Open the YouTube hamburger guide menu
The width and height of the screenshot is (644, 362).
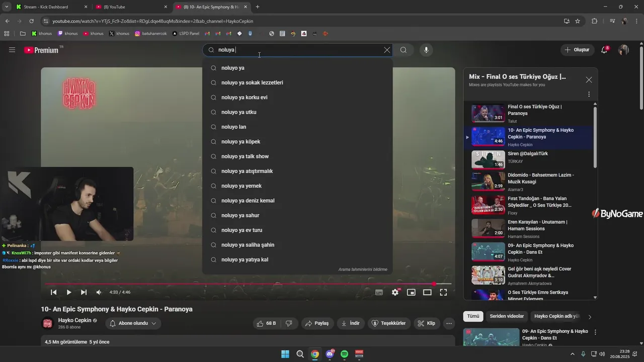[x=12, y=50]
